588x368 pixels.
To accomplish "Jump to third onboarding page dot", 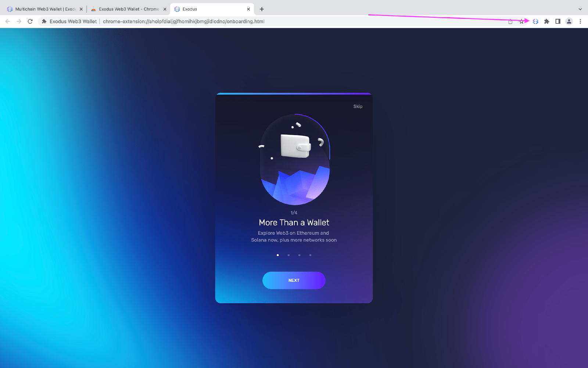I will point(300,255).
